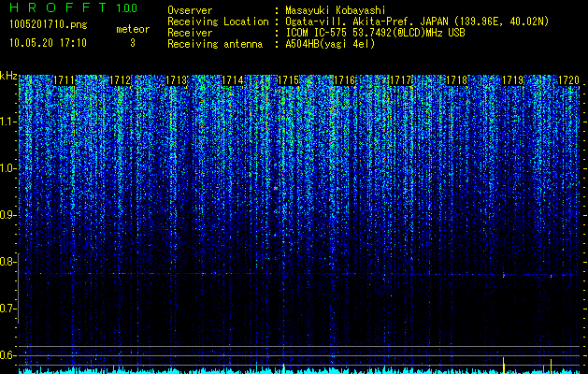Image resolution: width=588 pixels, height=374 pixels.
Task: Click the meteor label
Action: [133, 29]
